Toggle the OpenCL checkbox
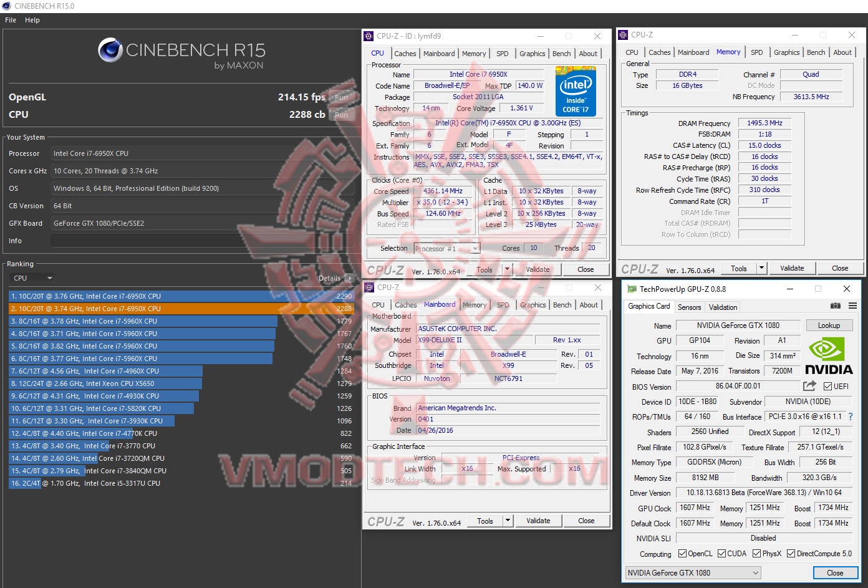 (x=682, y=554)
